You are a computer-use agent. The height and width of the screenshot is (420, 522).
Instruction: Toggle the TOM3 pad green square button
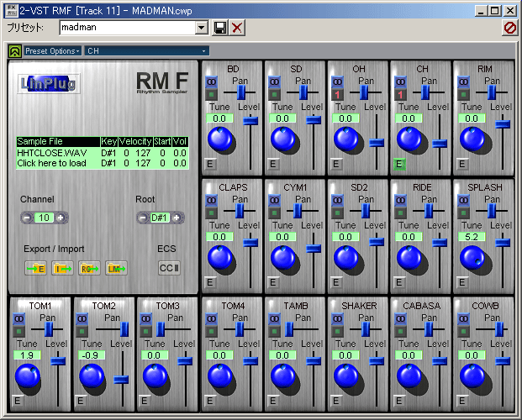coord(145,332)
